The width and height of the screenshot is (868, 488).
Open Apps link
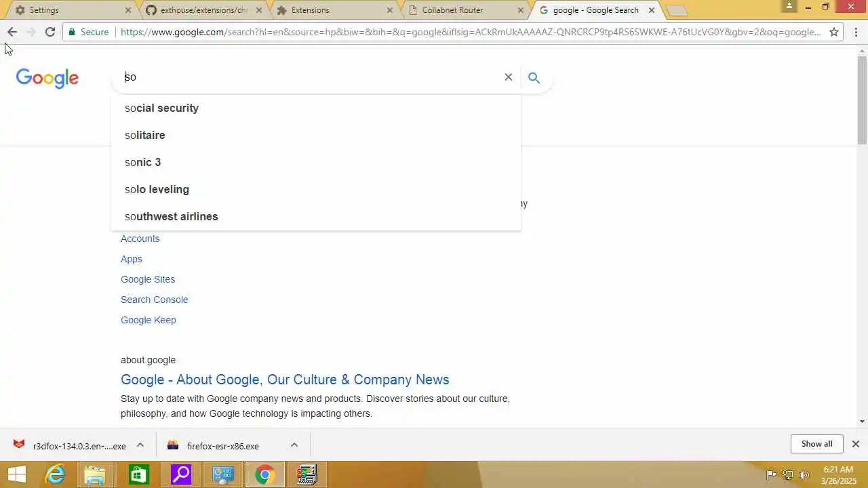pos(132,259)
